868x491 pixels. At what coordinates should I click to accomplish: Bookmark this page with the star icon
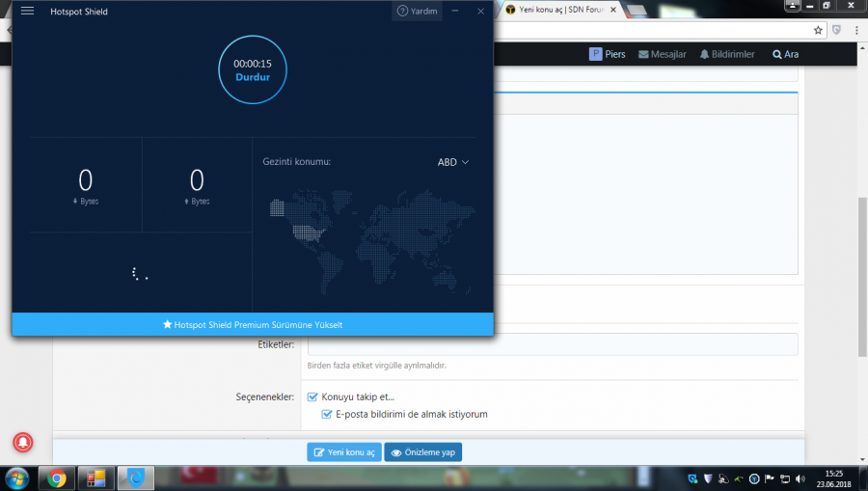pos(818,31)
